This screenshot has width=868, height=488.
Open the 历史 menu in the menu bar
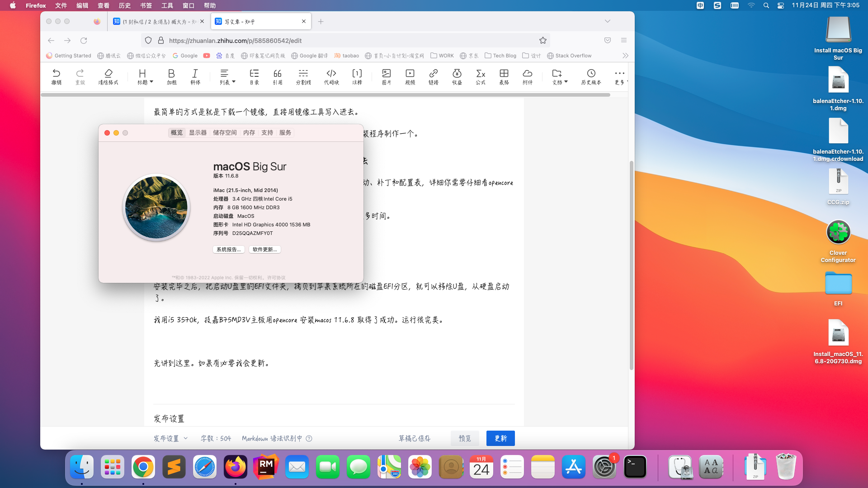[x=125, y=5]
